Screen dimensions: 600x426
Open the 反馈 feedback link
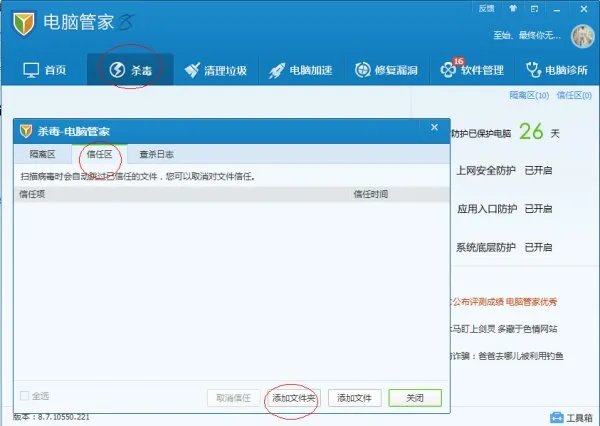pos(486,8)
